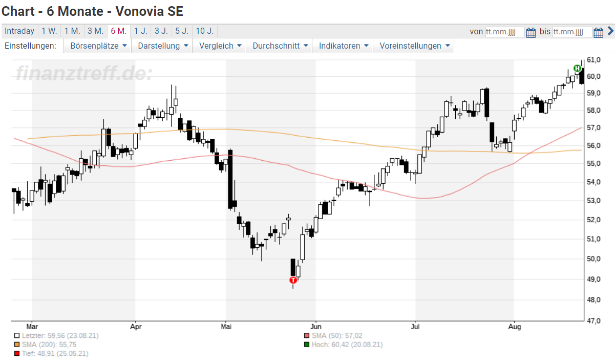The image size is (615, 364).
Task: Click the white Letzter legend swatch
Action: coord(17,336)
